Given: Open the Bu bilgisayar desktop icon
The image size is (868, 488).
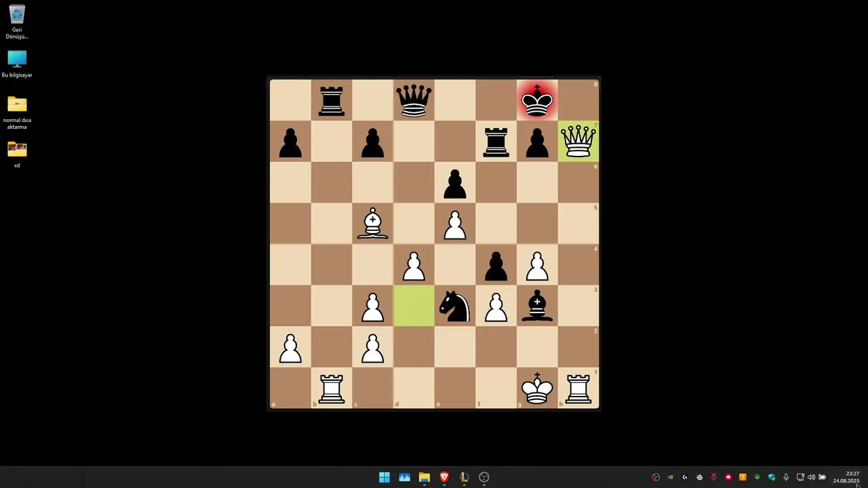Looking at the screenshot, I should [17, 64].
